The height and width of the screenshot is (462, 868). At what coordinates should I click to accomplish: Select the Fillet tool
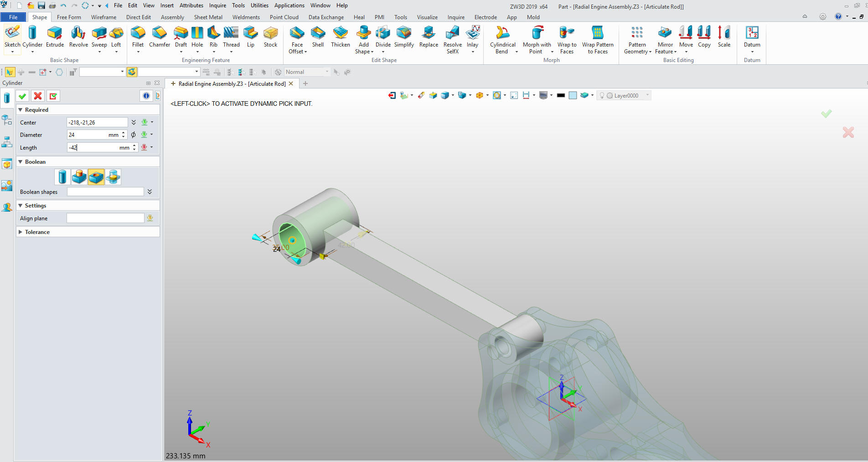point(138,37)
